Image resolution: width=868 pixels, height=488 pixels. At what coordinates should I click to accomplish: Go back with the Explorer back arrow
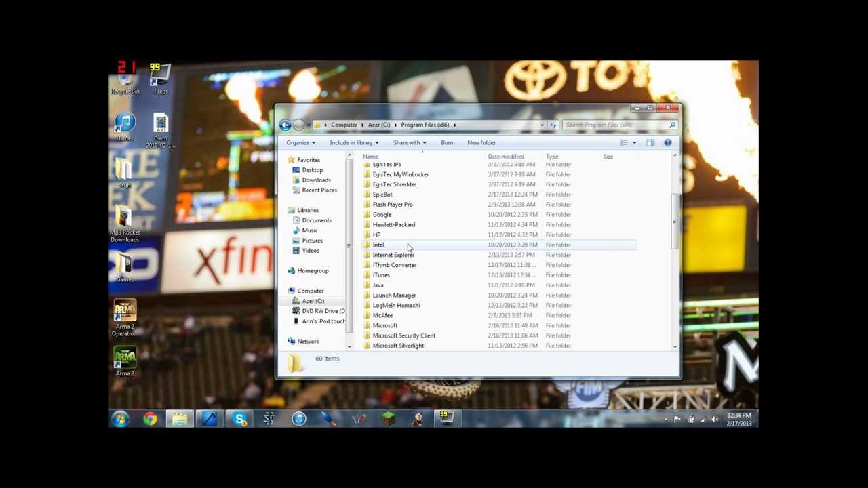tap(285, 125)
